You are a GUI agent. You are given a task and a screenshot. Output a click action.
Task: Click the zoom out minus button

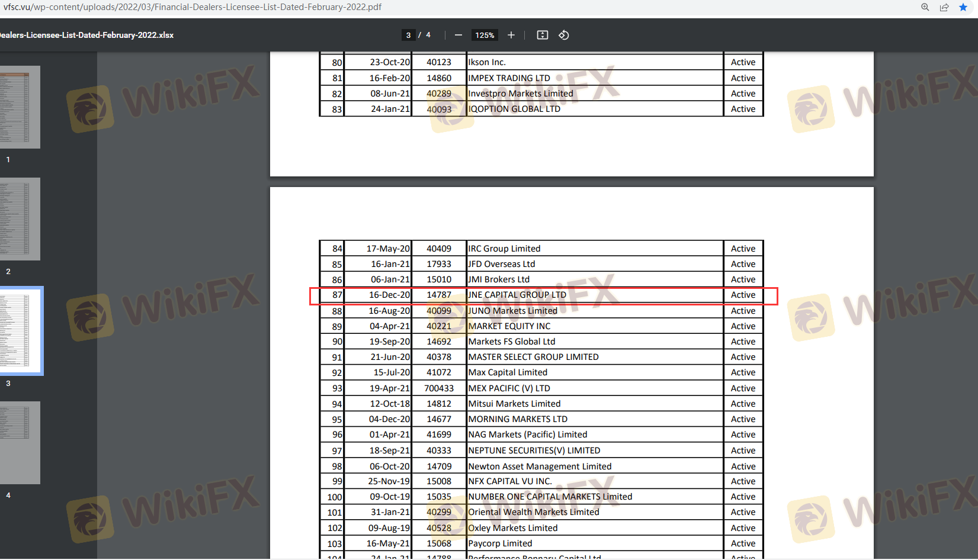click(458, 35)
